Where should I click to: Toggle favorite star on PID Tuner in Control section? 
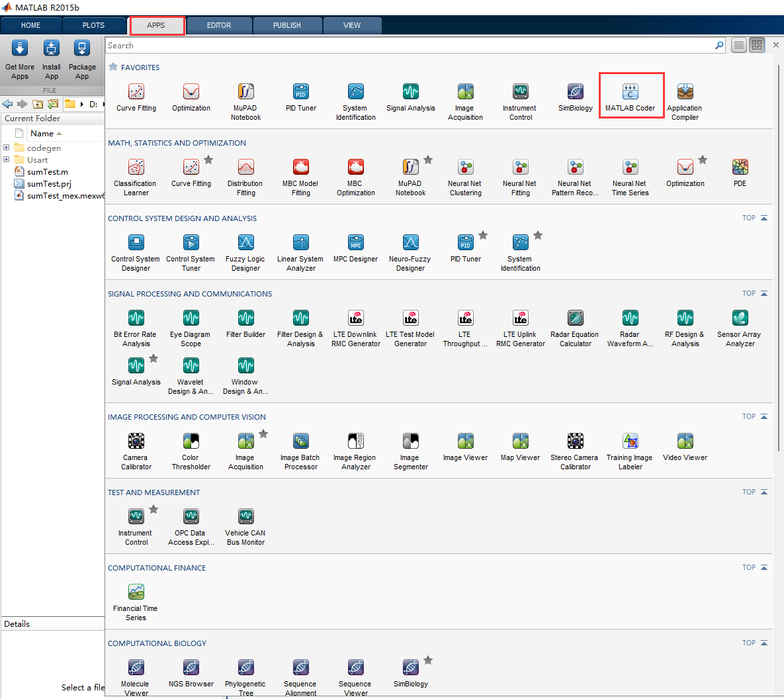point(483,235)
